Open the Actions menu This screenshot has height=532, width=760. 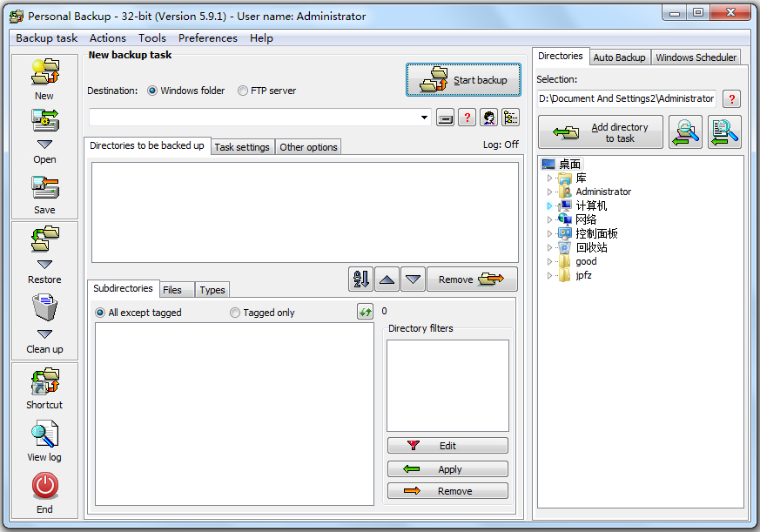tap(108, 37)
